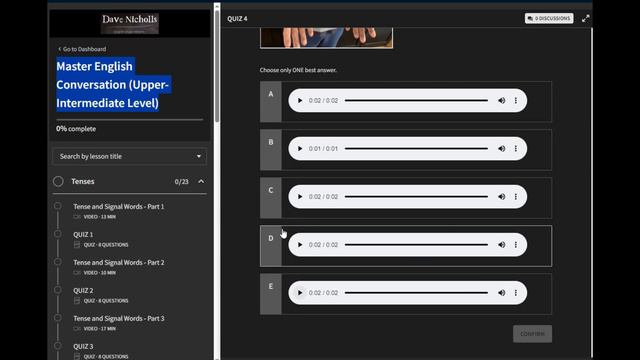Click the 0% complete progress text
Viewport: 640px width, 360px height.
pos(76,129)
